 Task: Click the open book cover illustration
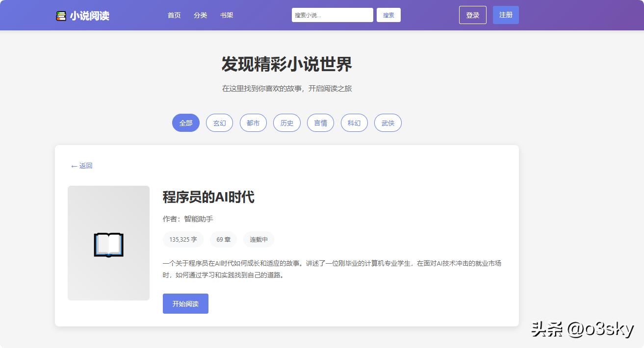108,244
